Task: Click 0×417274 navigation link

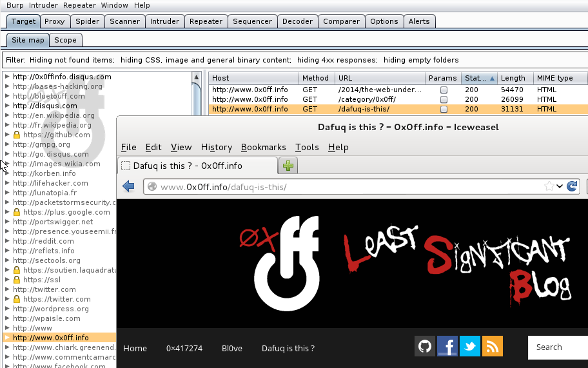Action: pos(184,348)
